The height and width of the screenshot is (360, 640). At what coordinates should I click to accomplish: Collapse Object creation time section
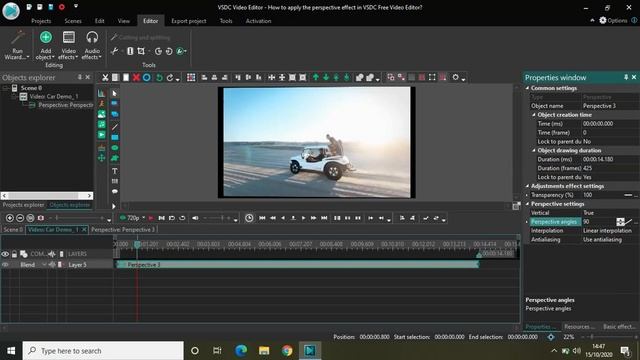(x=534, y=115)
